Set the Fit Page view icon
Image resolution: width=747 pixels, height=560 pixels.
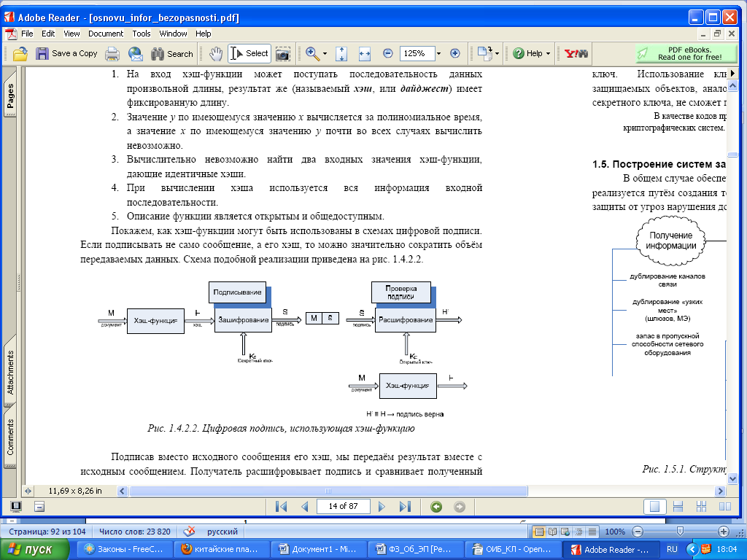(341, 54)
